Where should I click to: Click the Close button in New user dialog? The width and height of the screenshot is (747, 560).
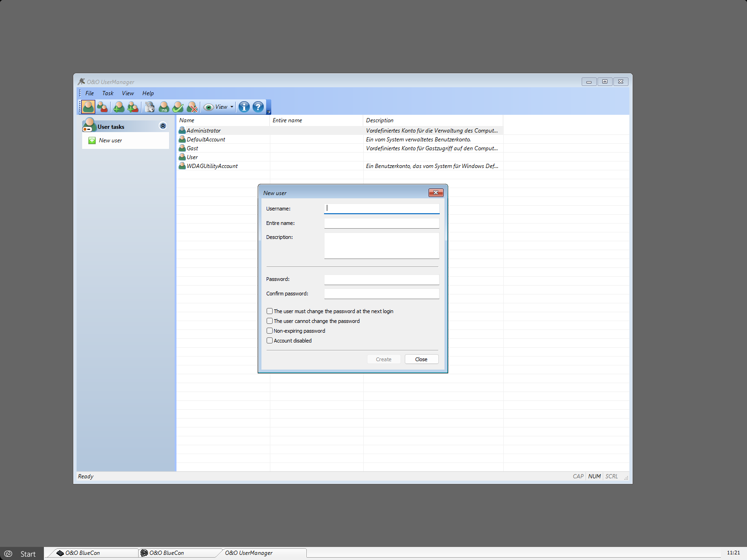click(422, 359)
